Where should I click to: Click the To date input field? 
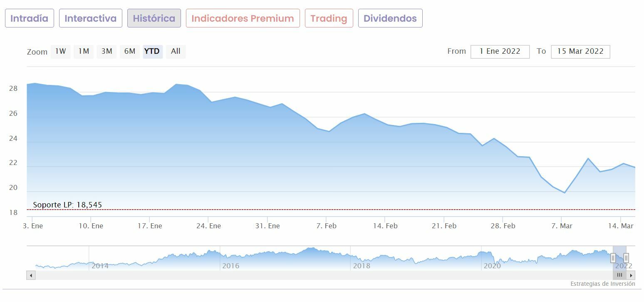580,52
